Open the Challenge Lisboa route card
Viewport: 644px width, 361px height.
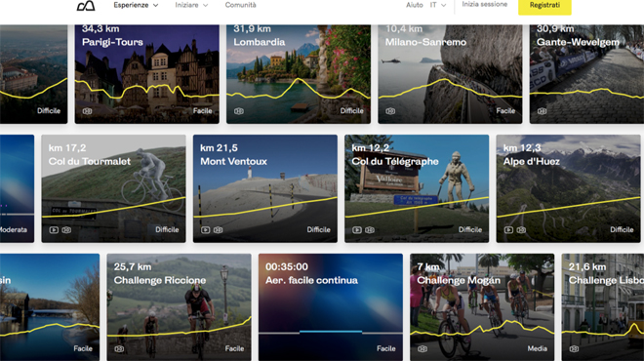(602, 307)
